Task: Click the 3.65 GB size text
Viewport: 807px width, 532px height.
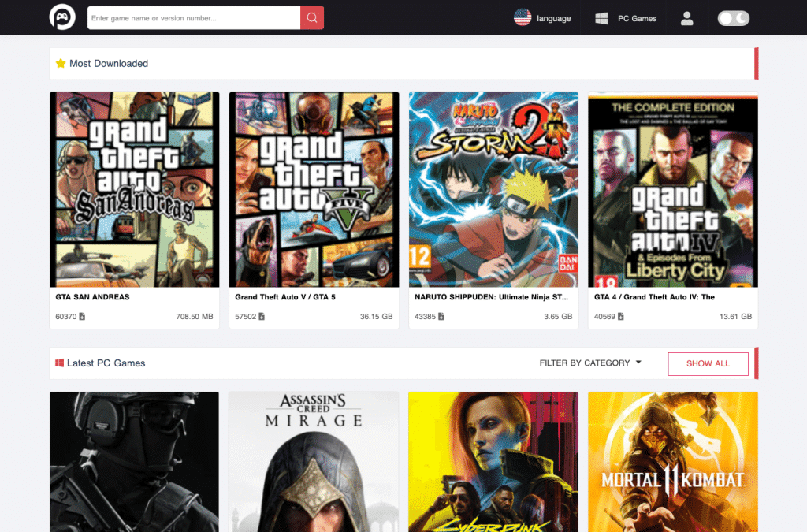Action: point(558,316)
